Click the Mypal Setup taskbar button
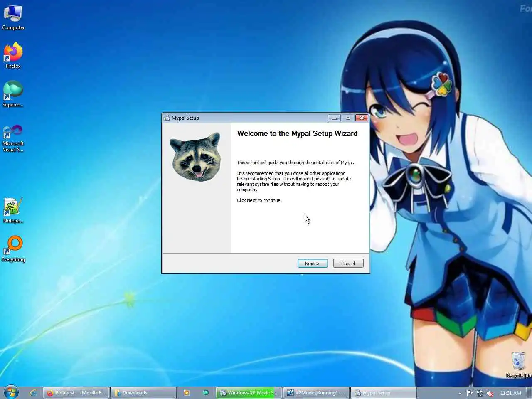The height and width of the screenshot is (399, 532). click(384, 393)
